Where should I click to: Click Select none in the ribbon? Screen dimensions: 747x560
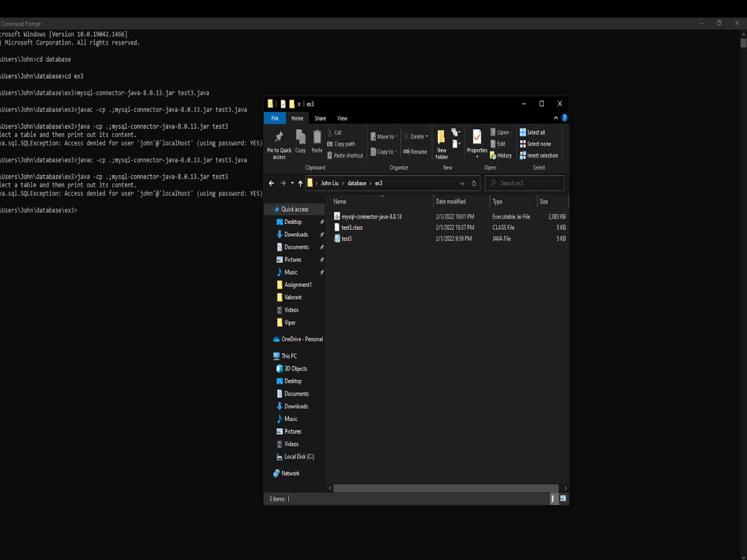point(535,144)
